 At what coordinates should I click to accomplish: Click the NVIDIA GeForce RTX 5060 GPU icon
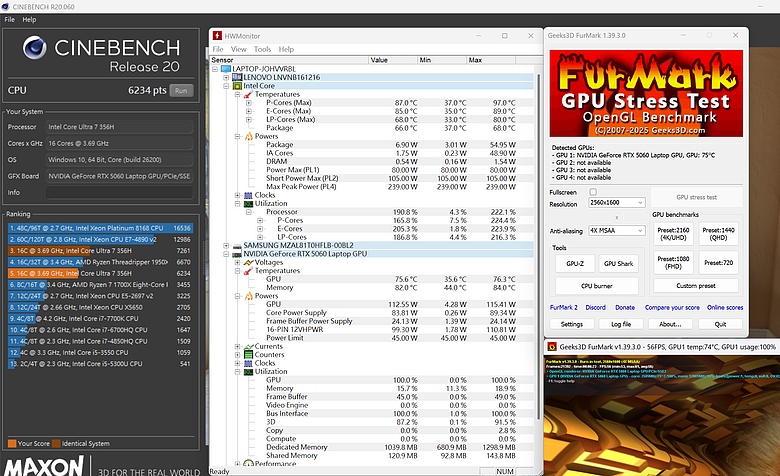[x=237, y=254]
